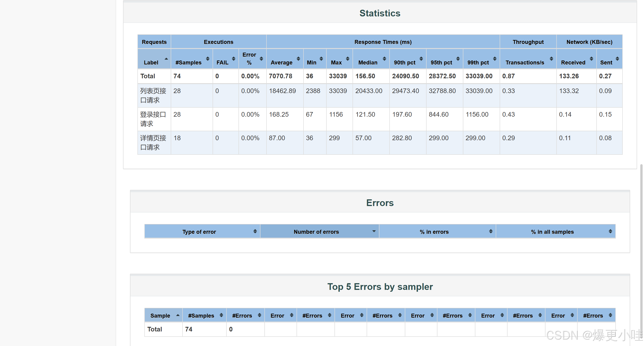The width and height of the screenshot is (644, 346).
Task: Click sort arrows icon beside 99th pct column
Action: tap(495, 59)
